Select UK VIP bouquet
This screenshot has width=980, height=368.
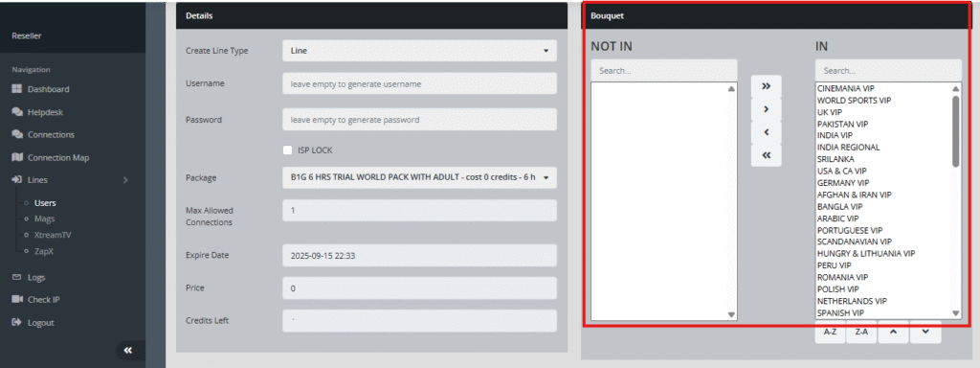pyautogui.click(x=830, y=112)
